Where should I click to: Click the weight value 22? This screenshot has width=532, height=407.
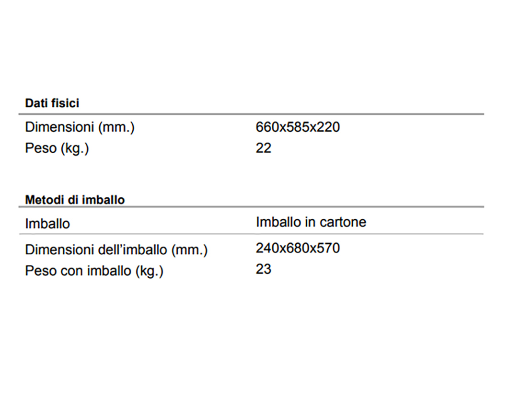click(x=263, y=148)
